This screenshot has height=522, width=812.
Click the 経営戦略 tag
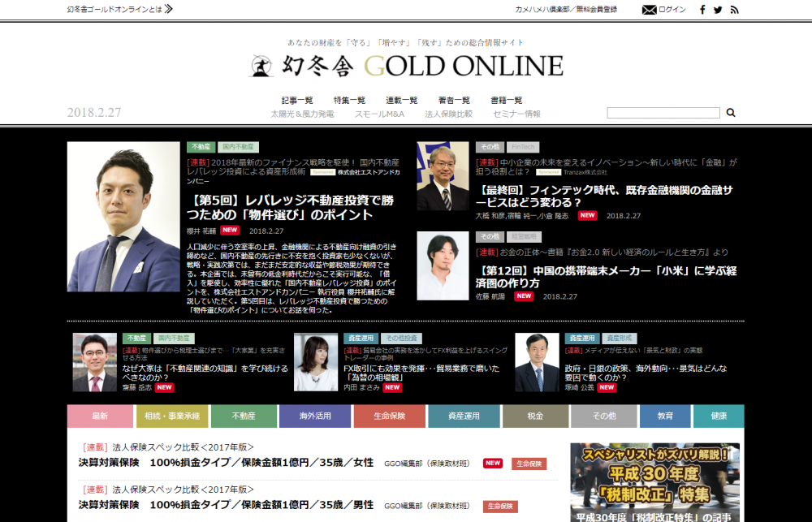(524, 237)
